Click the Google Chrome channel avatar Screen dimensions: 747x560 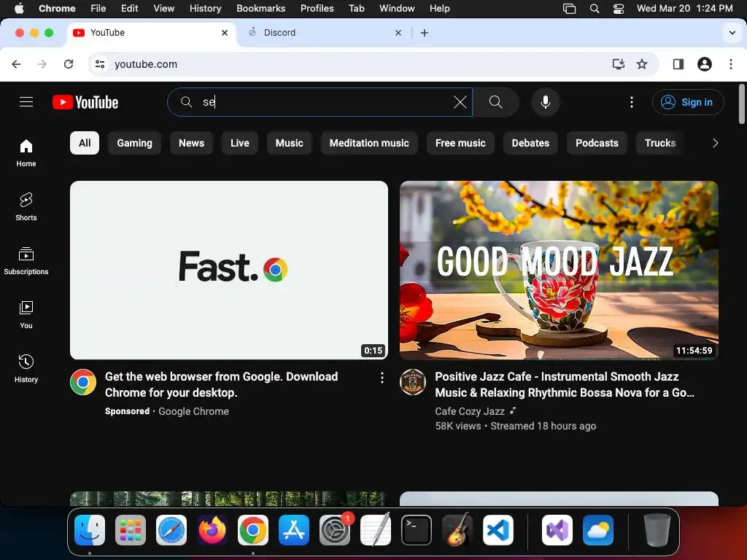pos(83,382)
